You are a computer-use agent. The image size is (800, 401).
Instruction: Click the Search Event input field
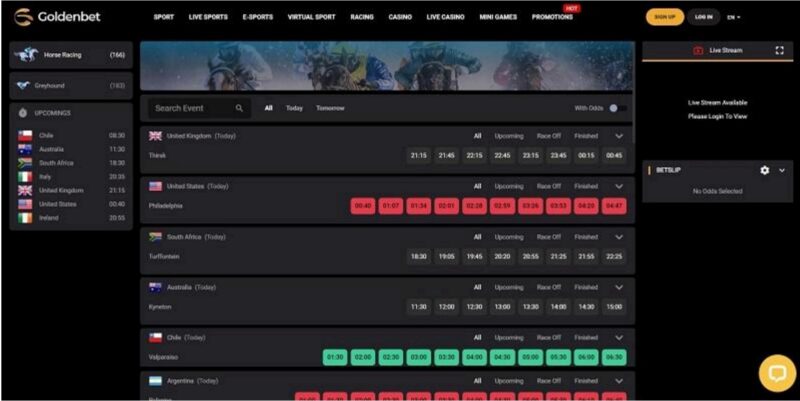pyautogui.click(x=192, y=108)
